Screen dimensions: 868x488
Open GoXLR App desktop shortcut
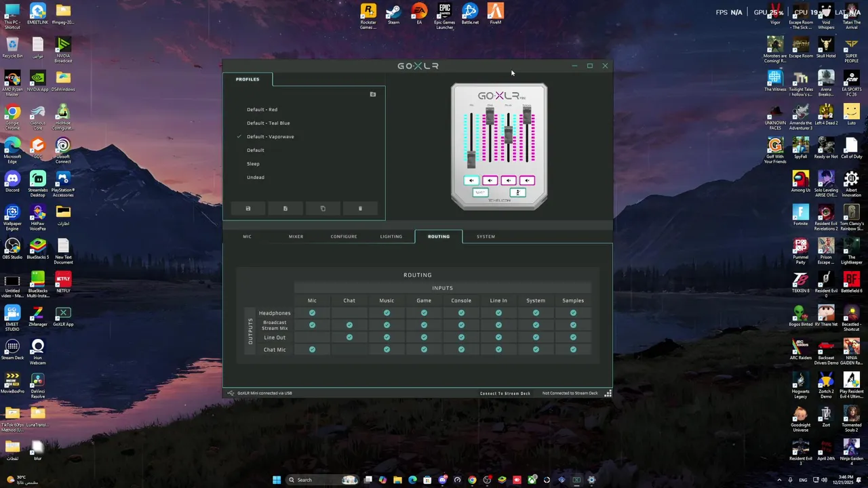(x=63, y=316)
